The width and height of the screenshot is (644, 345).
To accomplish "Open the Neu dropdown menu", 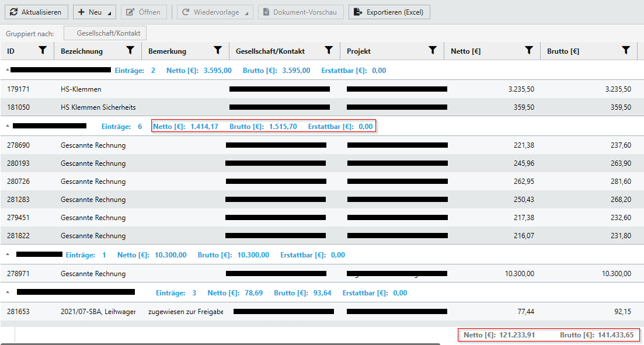I will pyautogui.click(x=94, y=12).
